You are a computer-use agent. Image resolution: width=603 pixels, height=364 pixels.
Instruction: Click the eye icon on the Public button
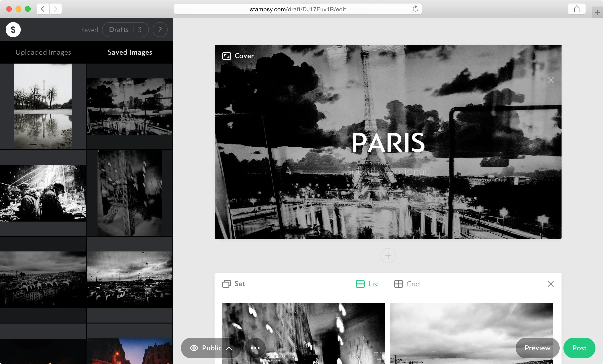point(194,348)
